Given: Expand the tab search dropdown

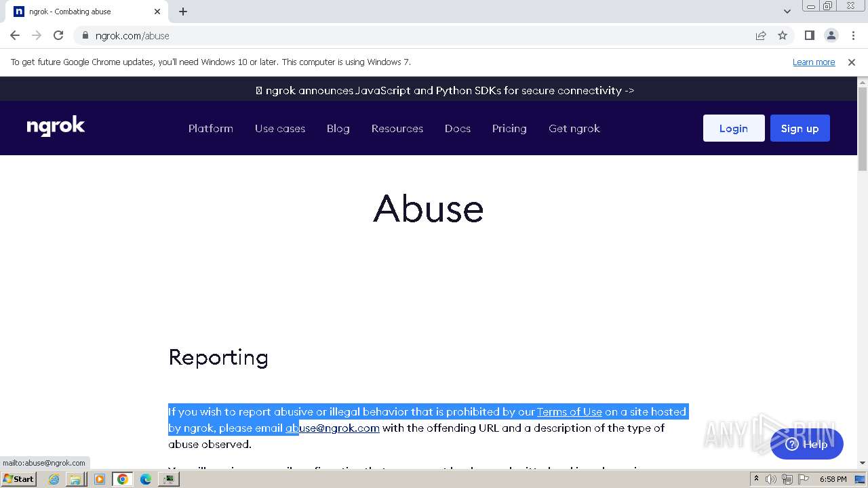Looking at the screenshot, I should (x=787, y=12).
